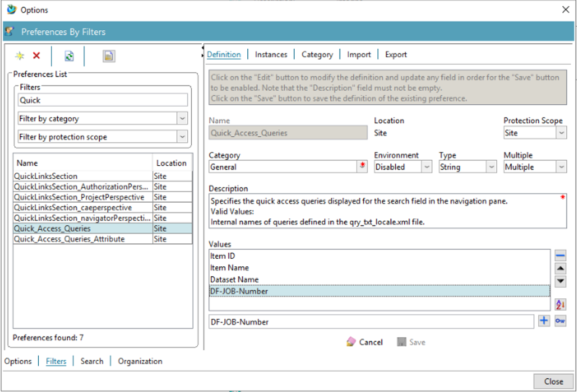Click the key icon beside value field
The height and width of the screenshot is (392, 577).
click(x=560, y=321)
